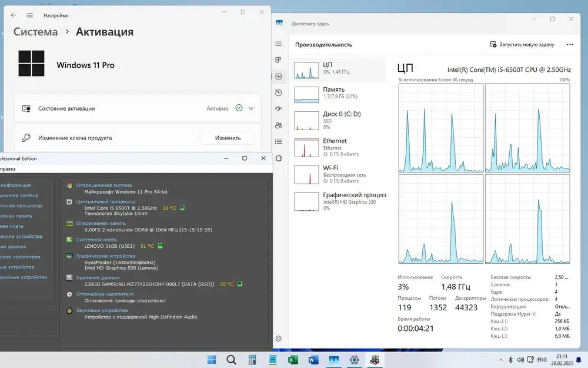The image size is (588, 368).
Task: Click the Bluetooth tray icon
Action: pos(510,360)
